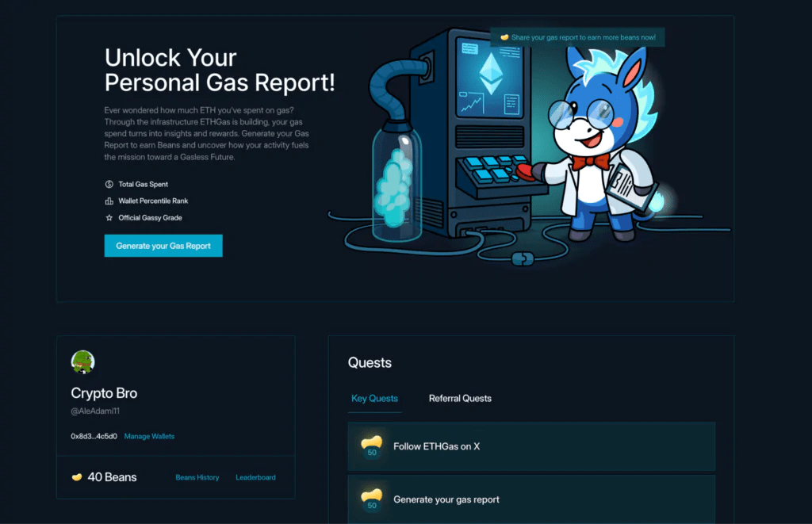Click the Total Gas Spent label

pyautogui.click(x=143, y=185)
